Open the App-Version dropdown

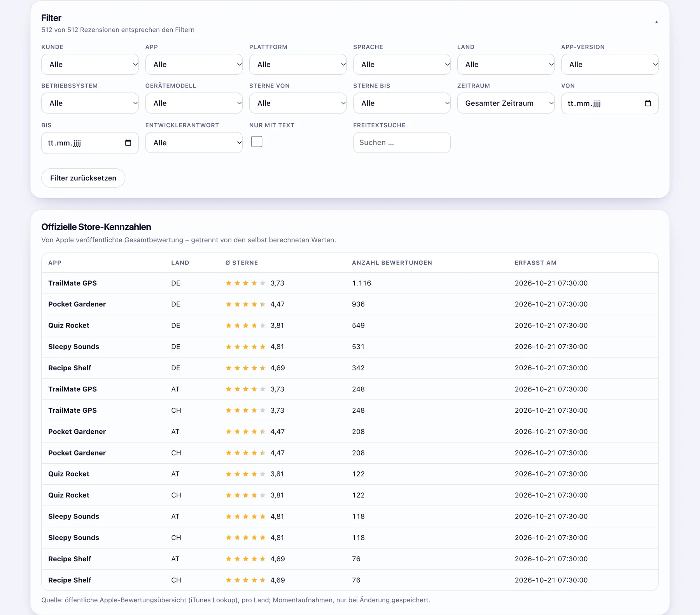pos(610,64)
